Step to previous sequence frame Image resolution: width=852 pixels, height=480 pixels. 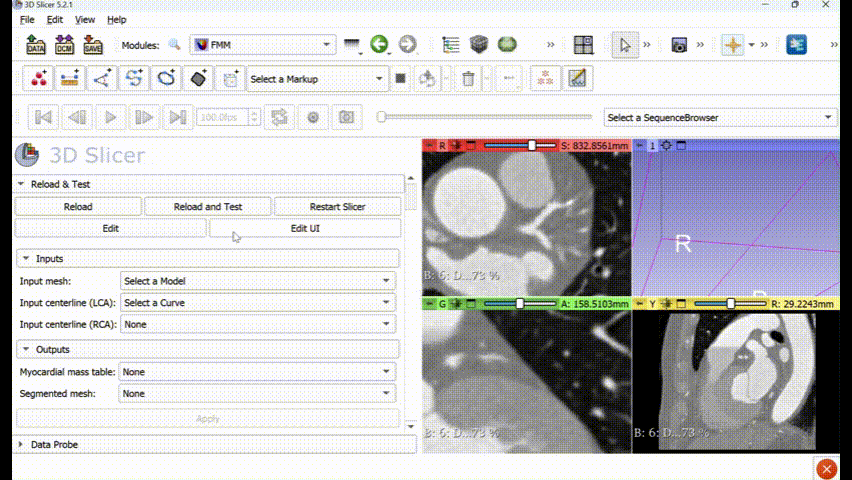[x=77, y=117]
